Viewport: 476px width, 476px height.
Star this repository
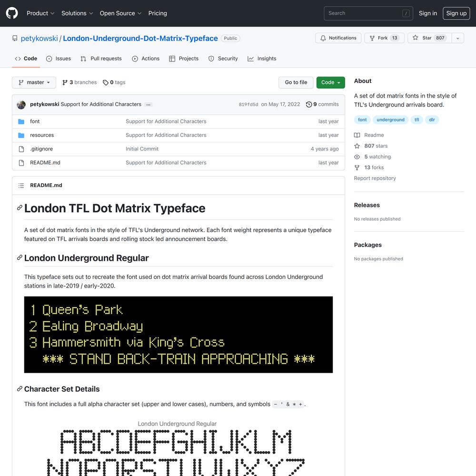pos(429,38)
